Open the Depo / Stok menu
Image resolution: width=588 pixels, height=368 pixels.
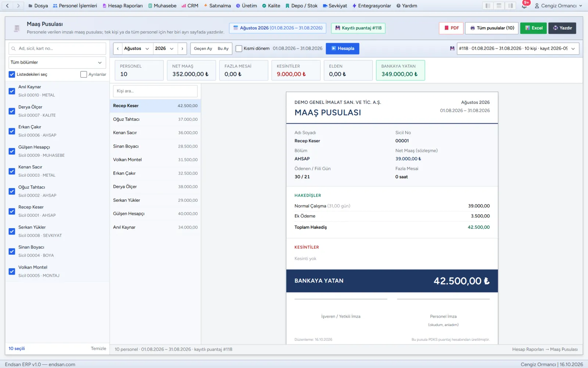[301, 6]
